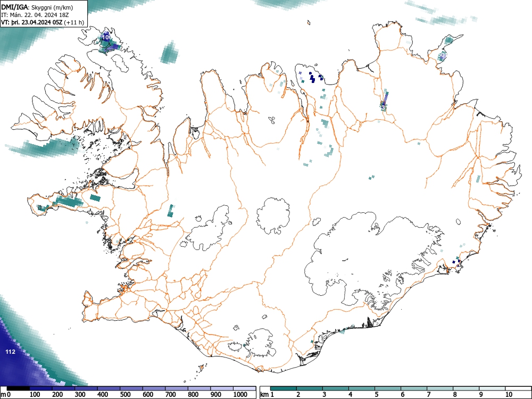This screenshot has height=399, width=532.
Task: Click the DMI/IGA Skyggni (m/km) title text
Action: click(37, 7)
